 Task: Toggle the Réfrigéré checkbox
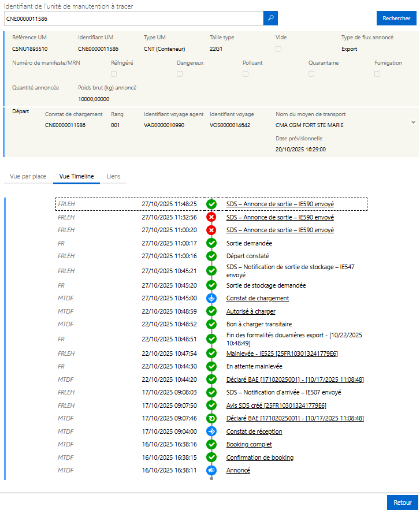(x=114, y=74)
